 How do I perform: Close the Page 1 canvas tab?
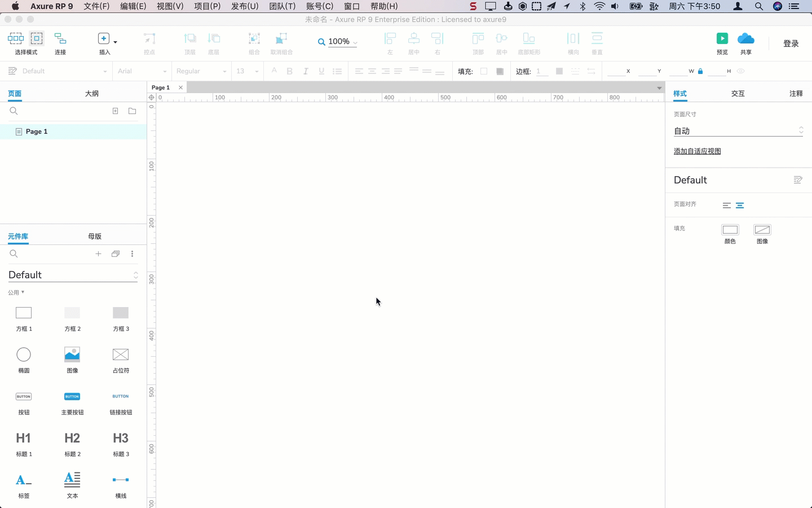tap(180, 87)
